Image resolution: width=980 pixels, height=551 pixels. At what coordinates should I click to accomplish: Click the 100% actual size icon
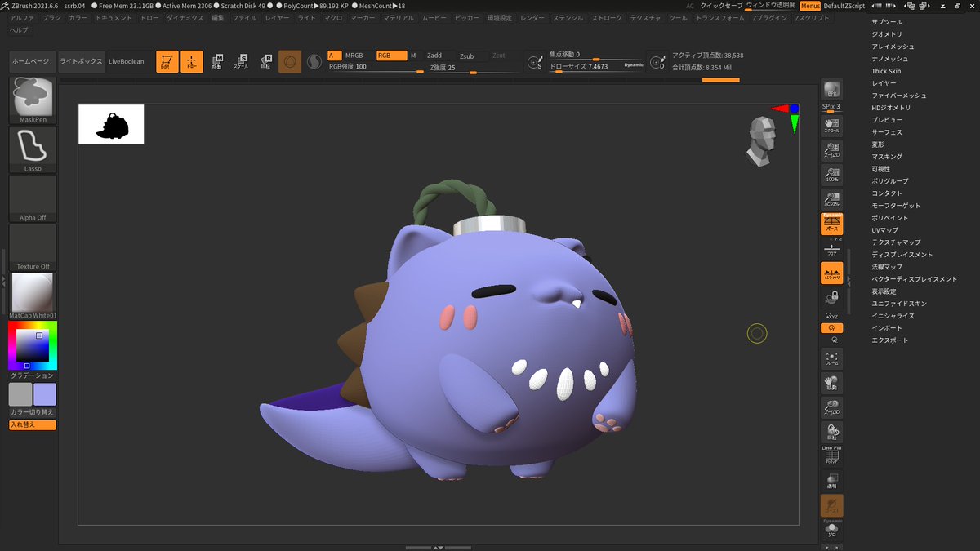click(x=831, y=174)
